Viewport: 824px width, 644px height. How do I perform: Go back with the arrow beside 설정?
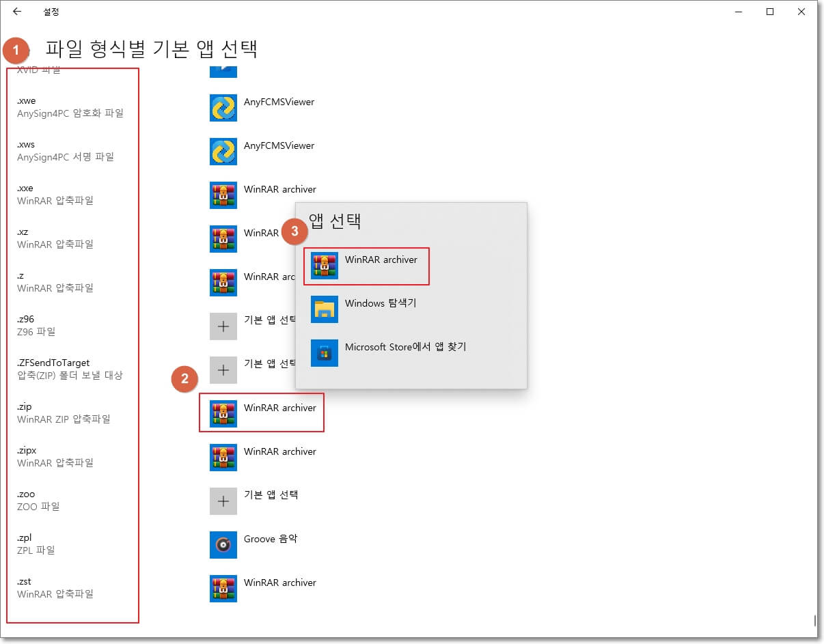(x=17, y=12)
